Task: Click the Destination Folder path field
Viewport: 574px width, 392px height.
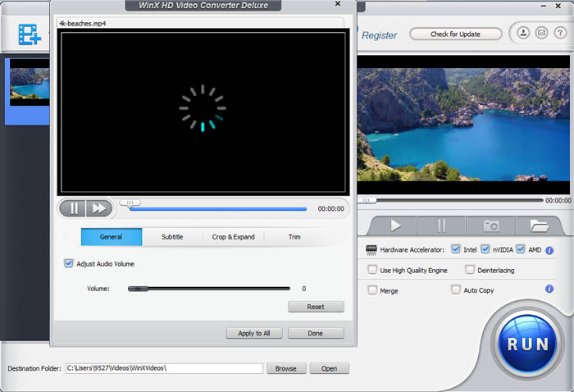Action: tap(164, 368)
